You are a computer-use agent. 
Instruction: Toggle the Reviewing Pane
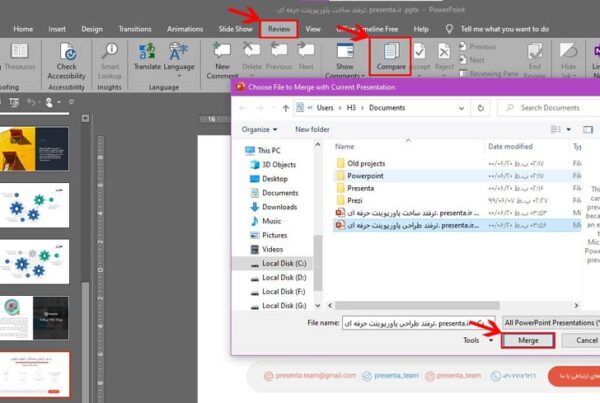[x=489, y=73]
